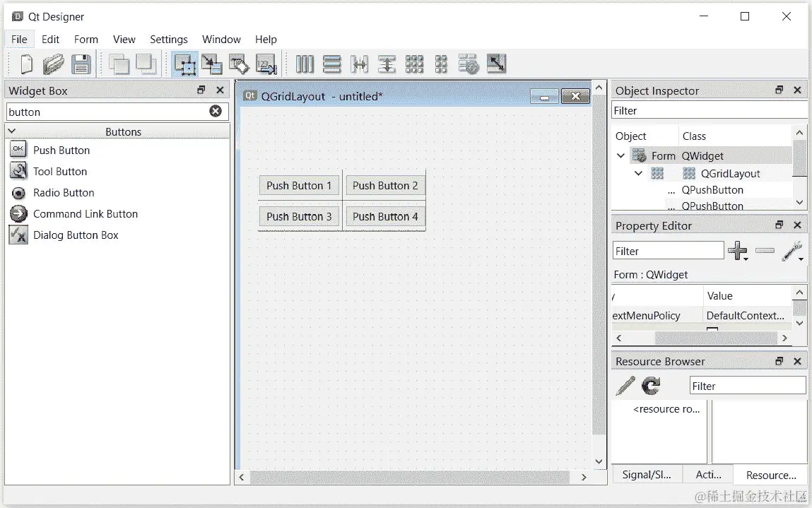Pick Tool Button in the Widget Box

[x=60, y=172]
